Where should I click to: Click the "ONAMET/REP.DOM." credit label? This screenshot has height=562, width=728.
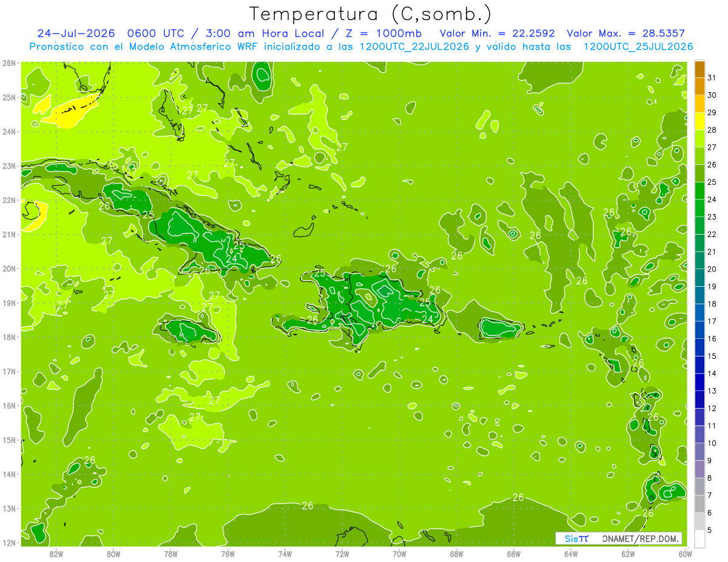tap(641, 538)
